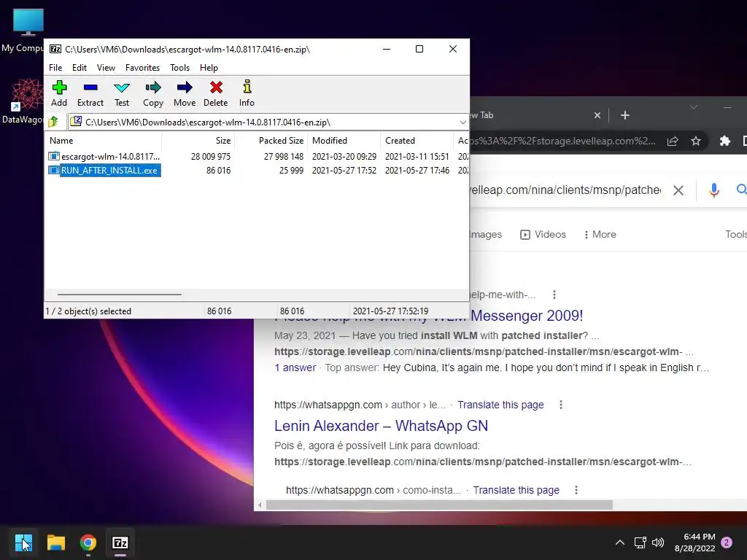Image resolution: width=747 pixels, height=560 pixels.
Task: Choose the Move toolbar icon
Action: tap(185, 94)
